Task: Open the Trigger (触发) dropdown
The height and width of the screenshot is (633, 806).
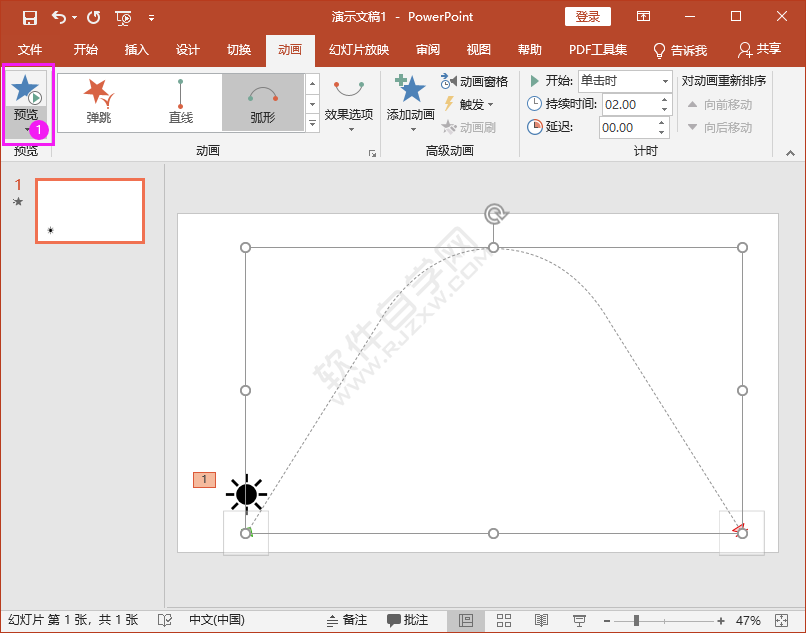Action: [469, 104]
